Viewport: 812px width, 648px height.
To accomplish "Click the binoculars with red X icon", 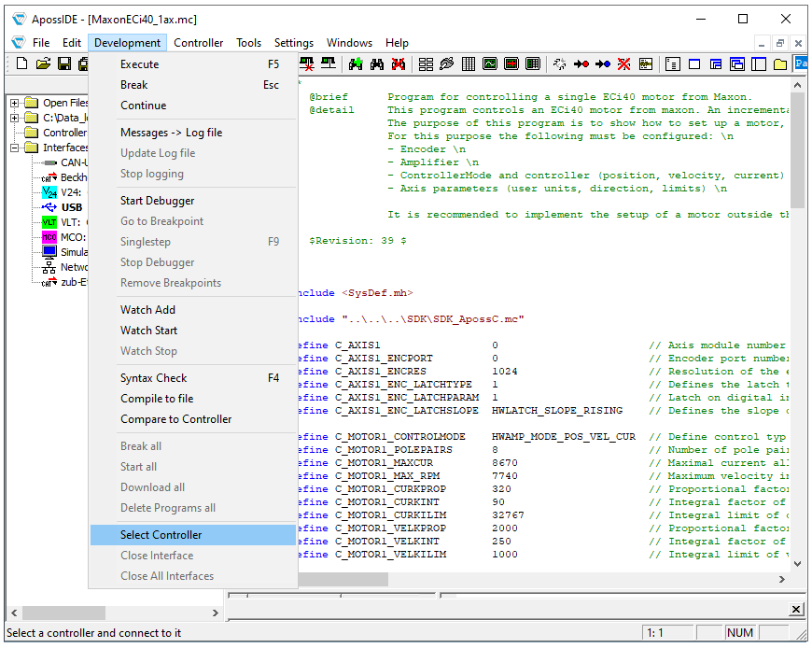I will [399, 64].
